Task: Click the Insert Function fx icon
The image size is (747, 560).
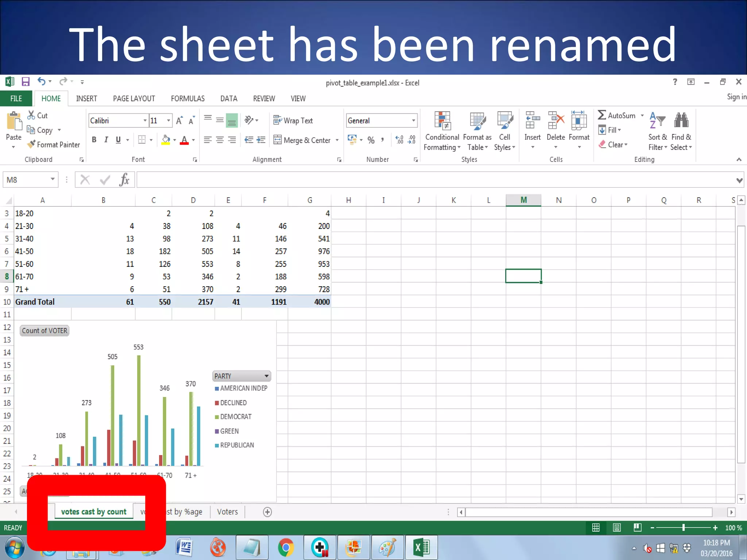Action: click(x=124, y=180)
